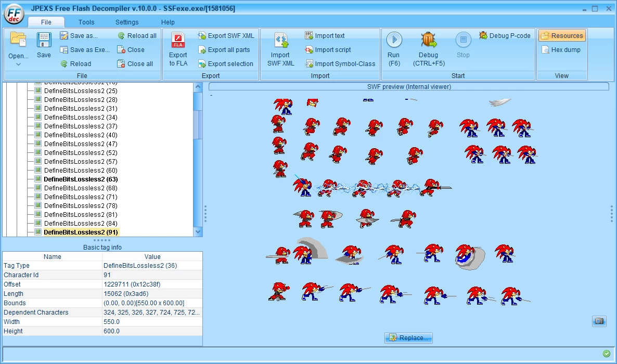617x364 pixels.
Task: Expand the Open dropdown arrow
Action: pos(18,64)
